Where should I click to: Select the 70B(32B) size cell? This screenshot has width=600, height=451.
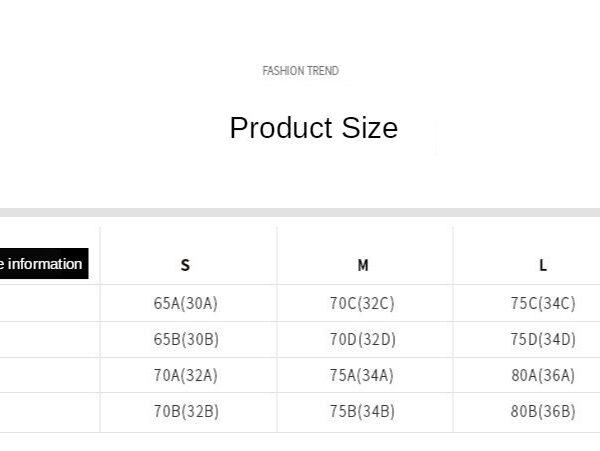tap(186, 411)
